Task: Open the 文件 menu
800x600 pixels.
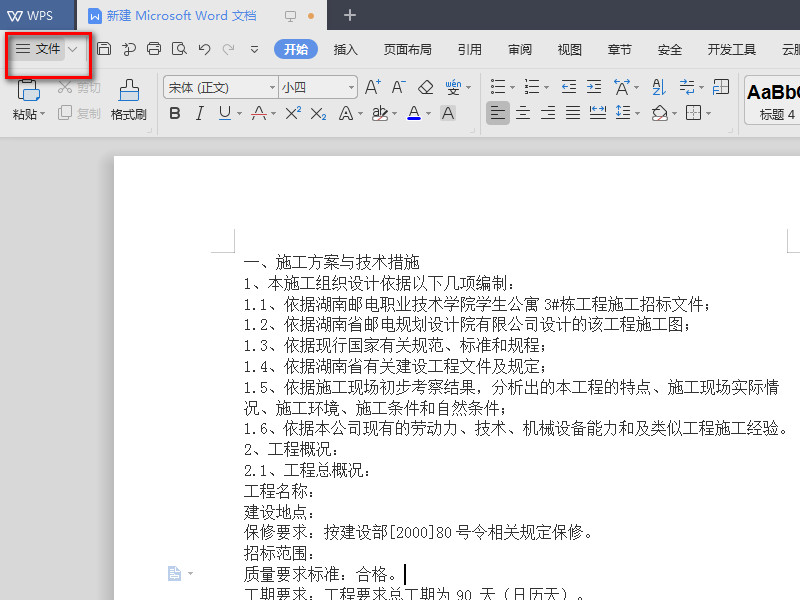Action: [x=45, y=47]
